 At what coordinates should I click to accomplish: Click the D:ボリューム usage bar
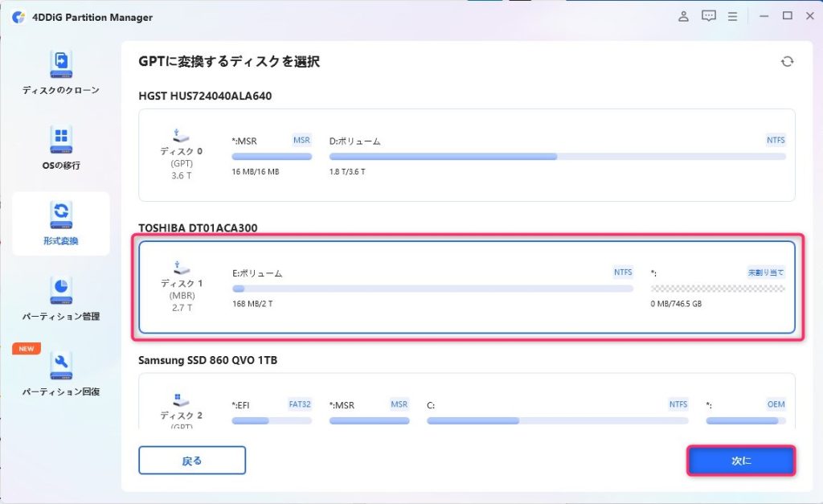(x=557, y=157)
